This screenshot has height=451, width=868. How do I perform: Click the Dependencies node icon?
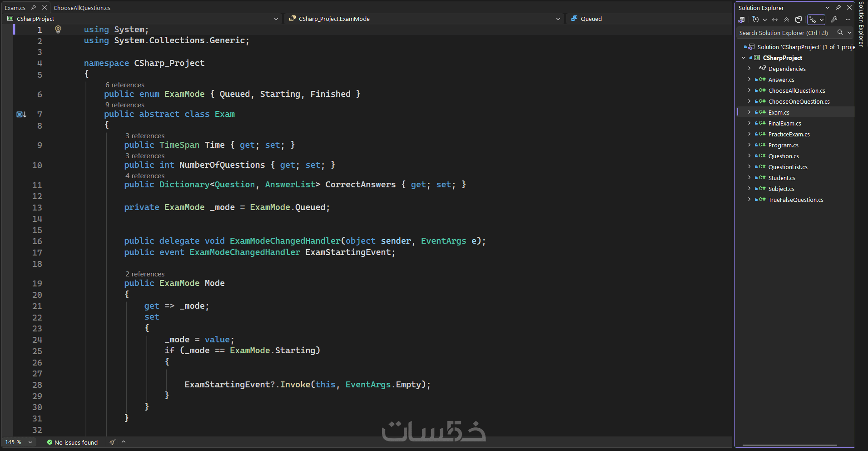click(x=762, y=68)
